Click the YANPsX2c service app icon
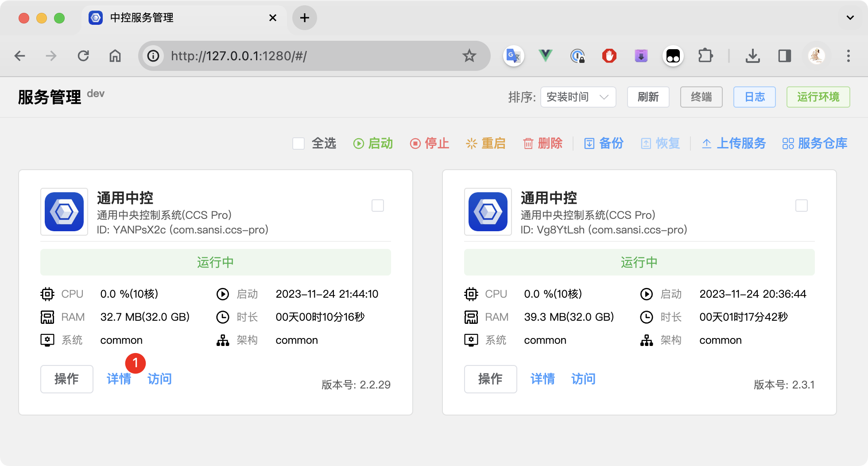868x466 pixels. [x=64, y=212]
